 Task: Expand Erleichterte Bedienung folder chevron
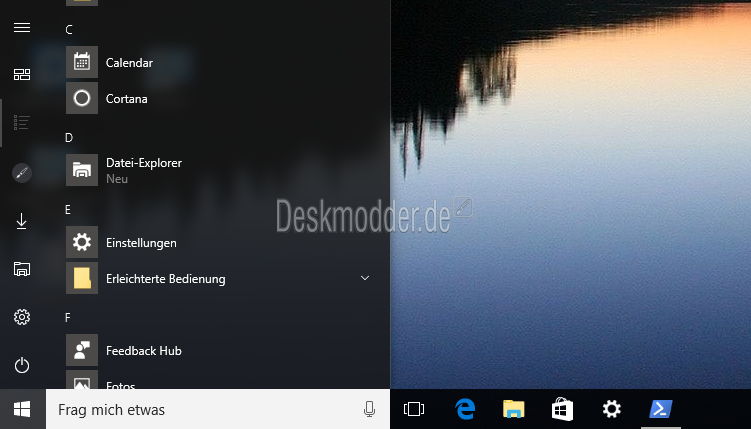click(x=365, y=278)
